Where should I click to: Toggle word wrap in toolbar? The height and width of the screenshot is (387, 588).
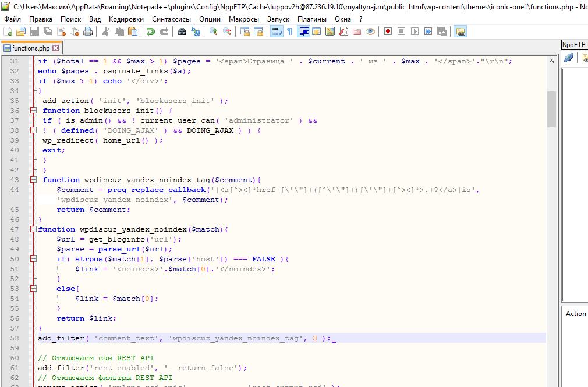[x=277, y=31]
